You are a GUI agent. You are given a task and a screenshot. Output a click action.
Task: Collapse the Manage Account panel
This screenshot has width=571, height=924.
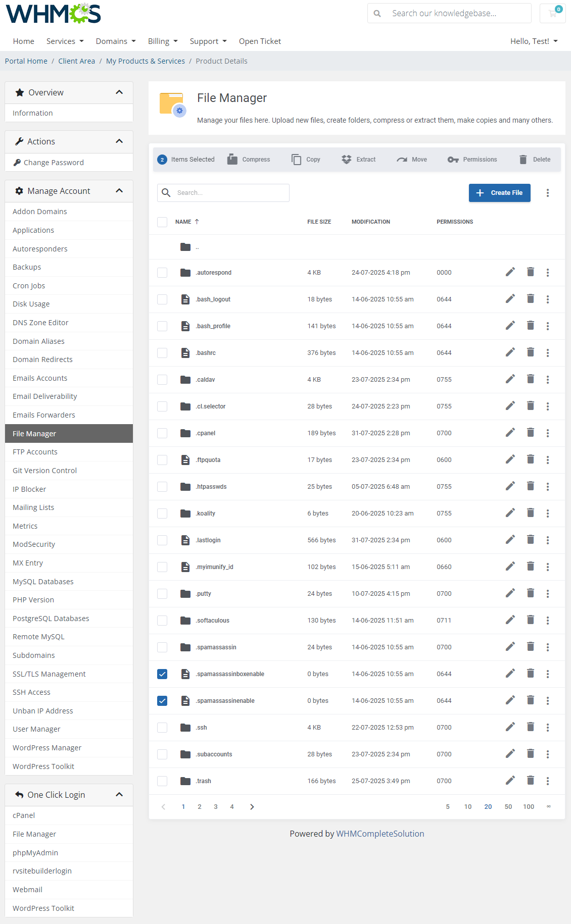tap(119, 191)
